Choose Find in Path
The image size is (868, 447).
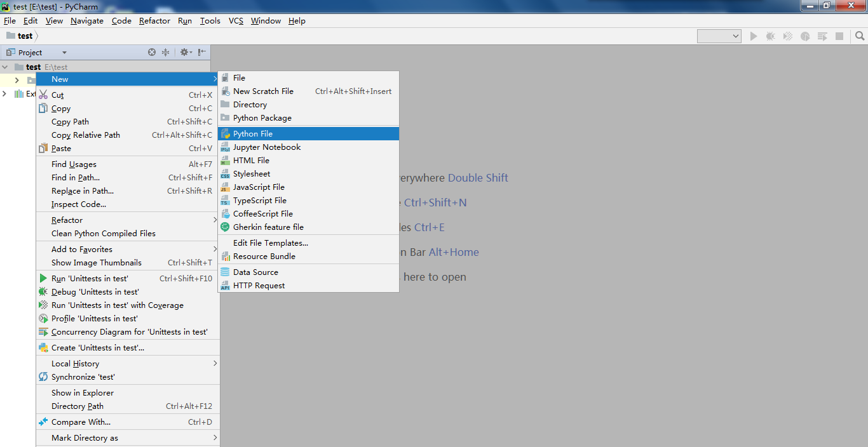tap(128, 177)
